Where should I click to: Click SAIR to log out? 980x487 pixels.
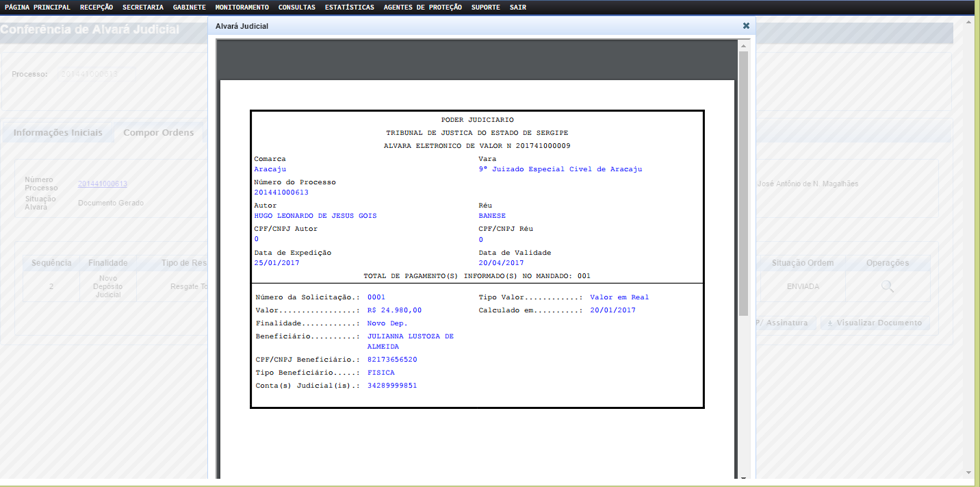pyautogui.click(x=517, y=7)
